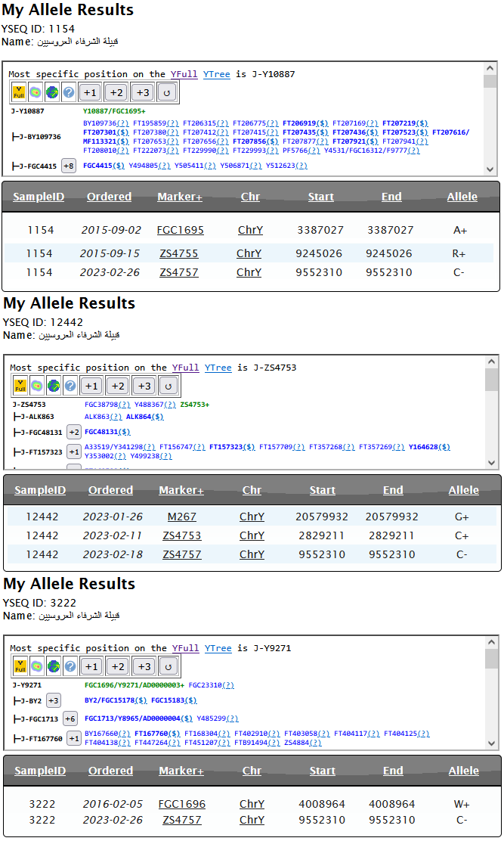
Task: Open the FGC1696 marker link
Action: (x=182, y=805)
